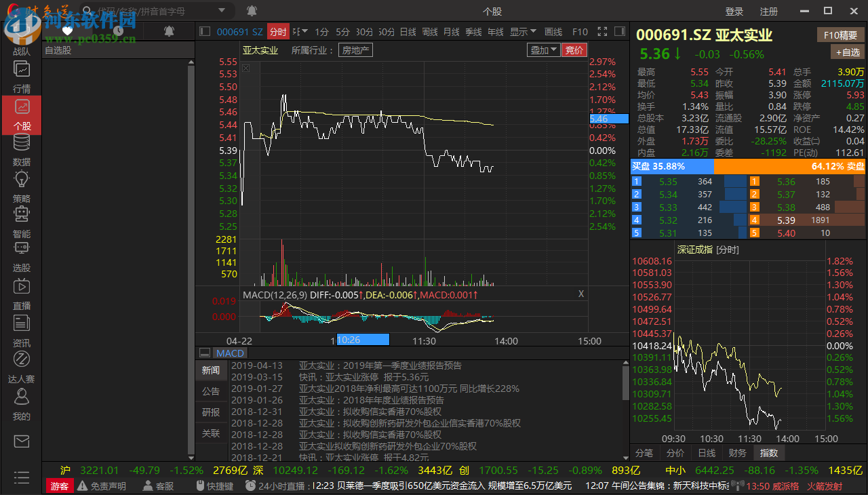Open the 叠加 overlay dropdown

click(543, 49)
